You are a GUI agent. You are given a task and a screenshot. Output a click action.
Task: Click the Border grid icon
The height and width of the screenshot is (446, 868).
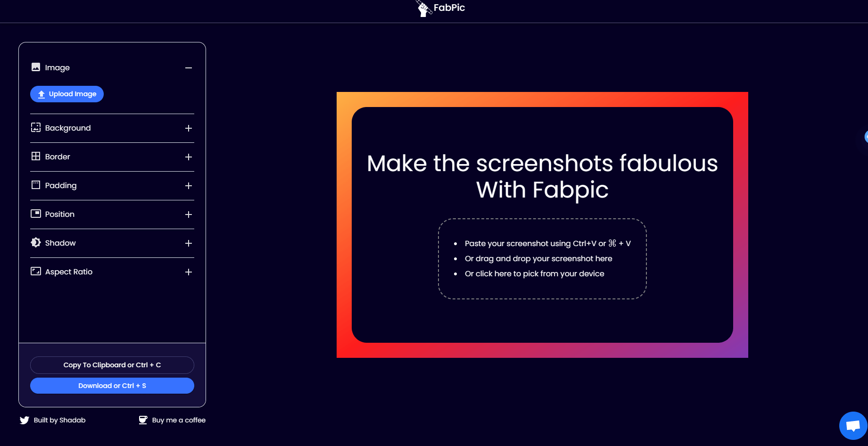36,156
